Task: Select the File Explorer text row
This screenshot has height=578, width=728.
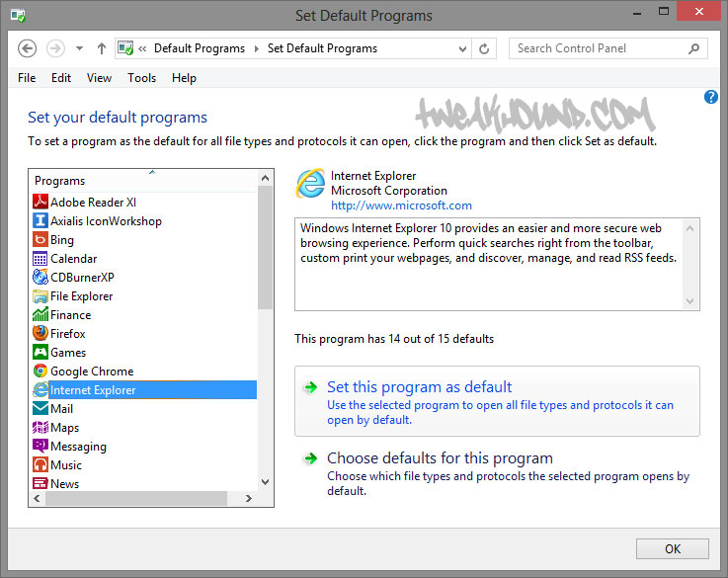Action: [x=82, y=295]
